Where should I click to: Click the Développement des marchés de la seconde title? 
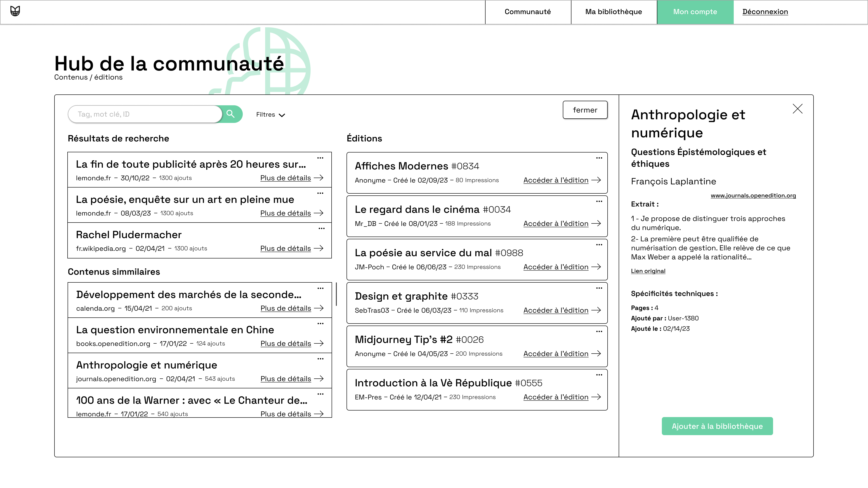point(189,294)
